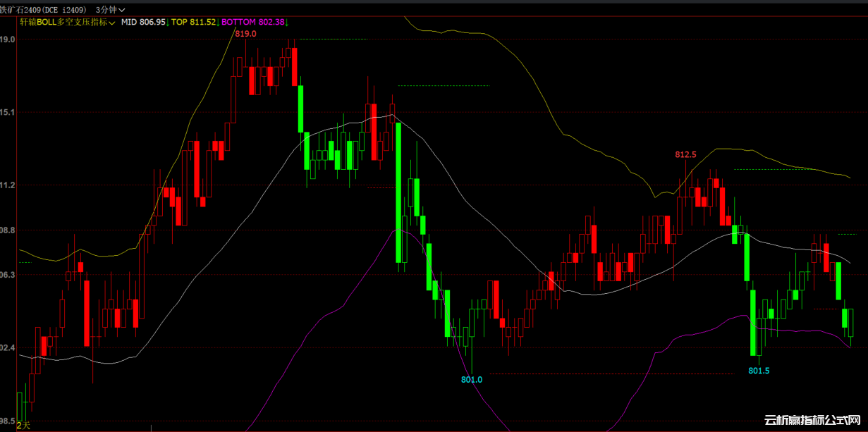Click the 801.5 trough price label
This screenshot has width=868, height=432.
[759, 371]
